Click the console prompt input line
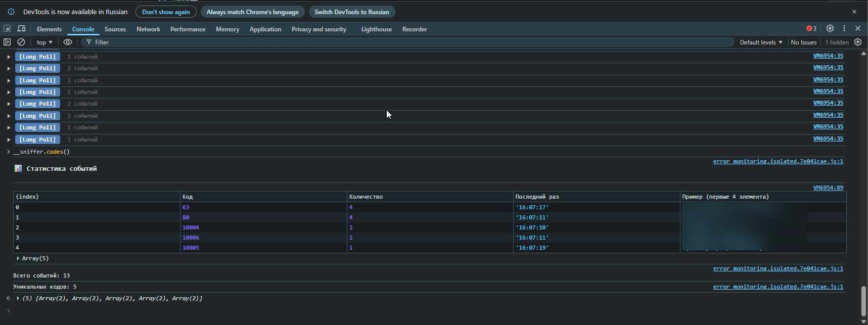Viewport: 868px width, 325px height. 430,311
